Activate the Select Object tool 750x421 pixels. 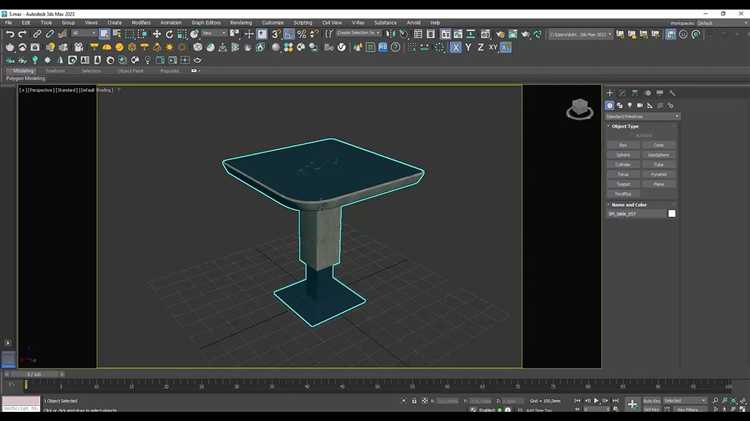click(x=105, y=34)
